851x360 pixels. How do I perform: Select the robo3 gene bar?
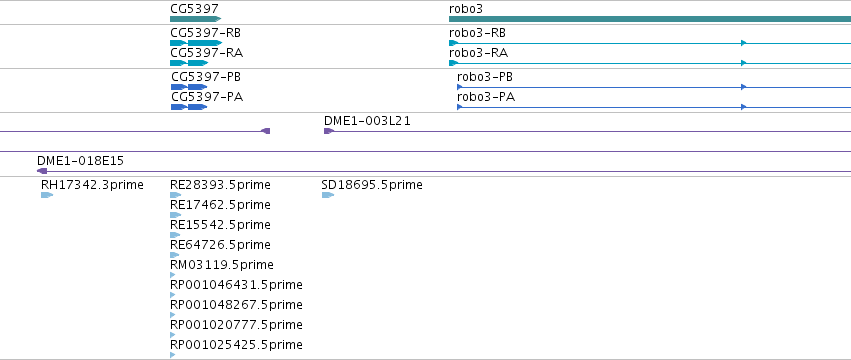tap(650, 19)
